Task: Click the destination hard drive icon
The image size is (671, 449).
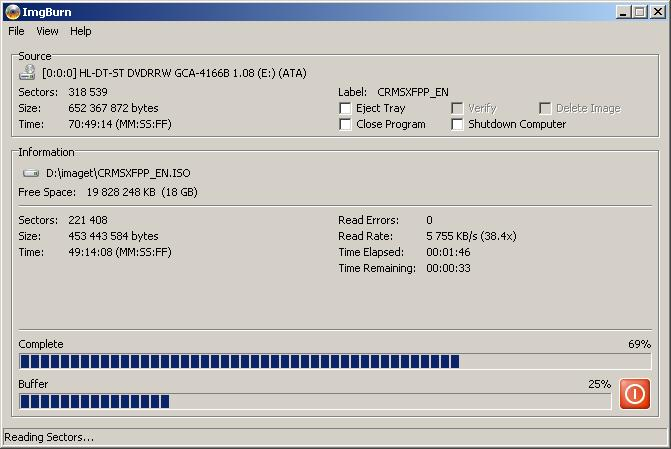Action: pyautogui.click(x=30, y=173)
